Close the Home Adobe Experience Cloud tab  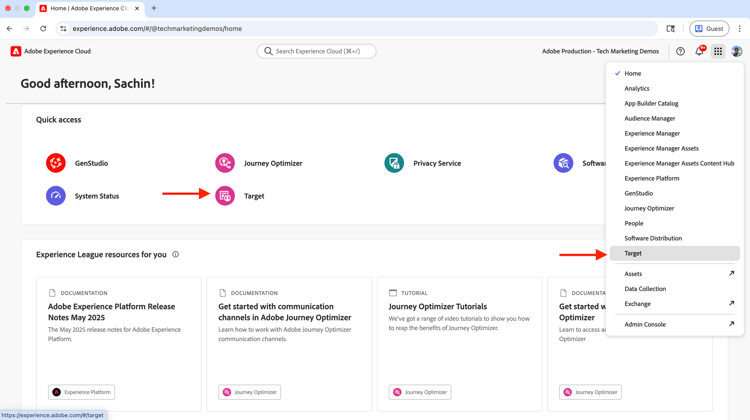click(x=137, y=8)
